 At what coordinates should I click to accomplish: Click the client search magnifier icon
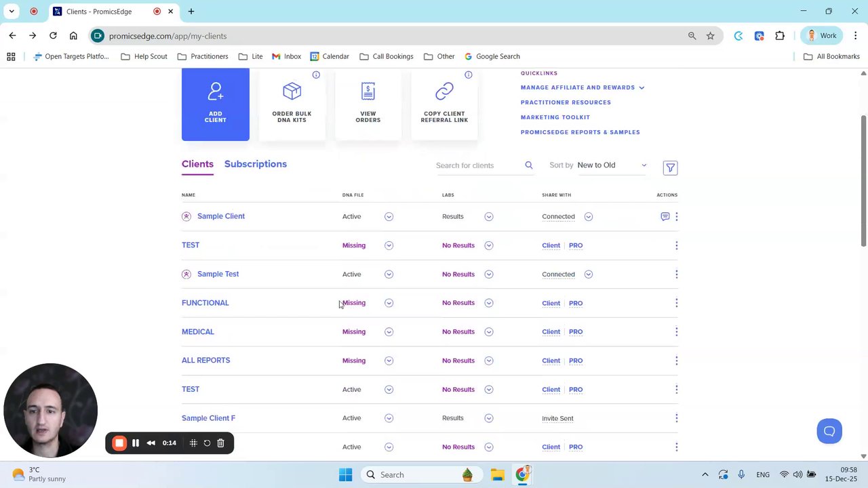[x=529, y=165]
